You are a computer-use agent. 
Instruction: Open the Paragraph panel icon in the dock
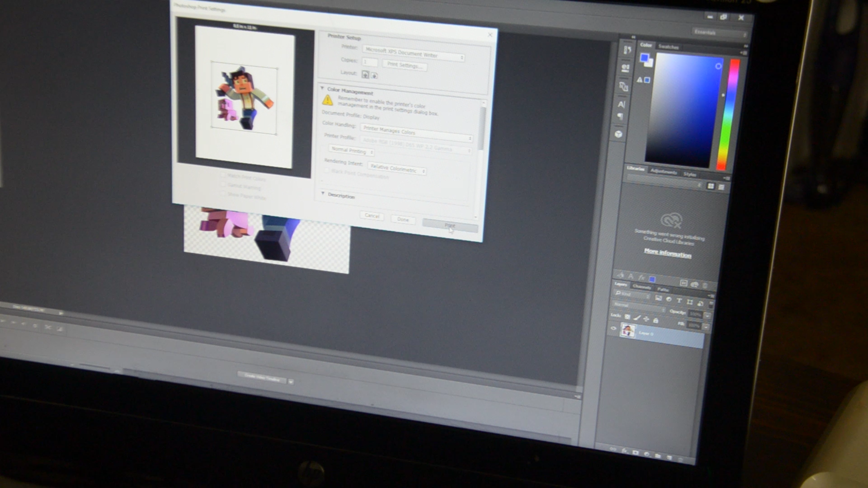(620, 117)
